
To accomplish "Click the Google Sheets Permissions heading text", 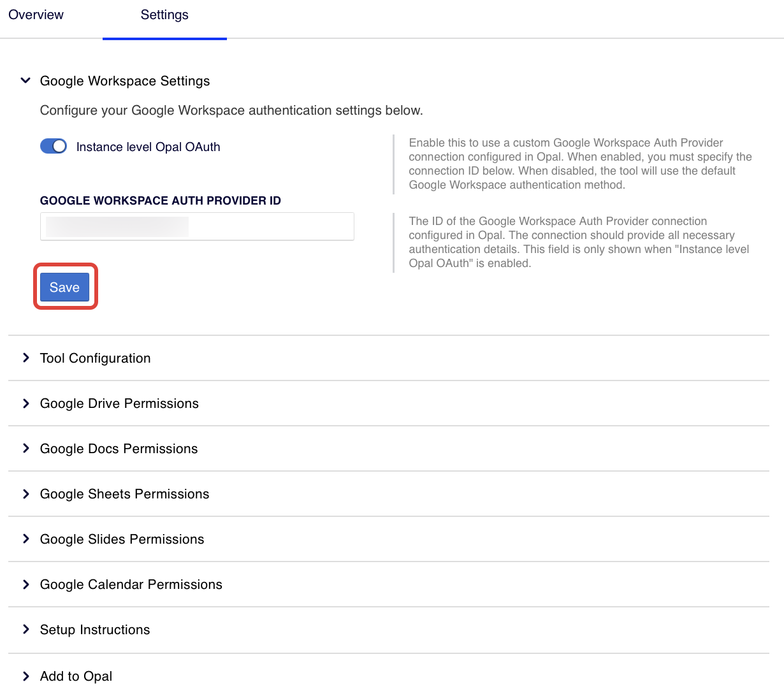I will tap(125, 494).
